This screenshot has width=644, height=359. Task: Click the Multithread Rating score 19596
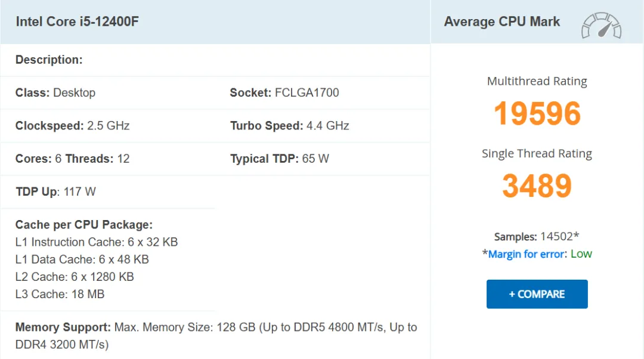pos(537,113)
